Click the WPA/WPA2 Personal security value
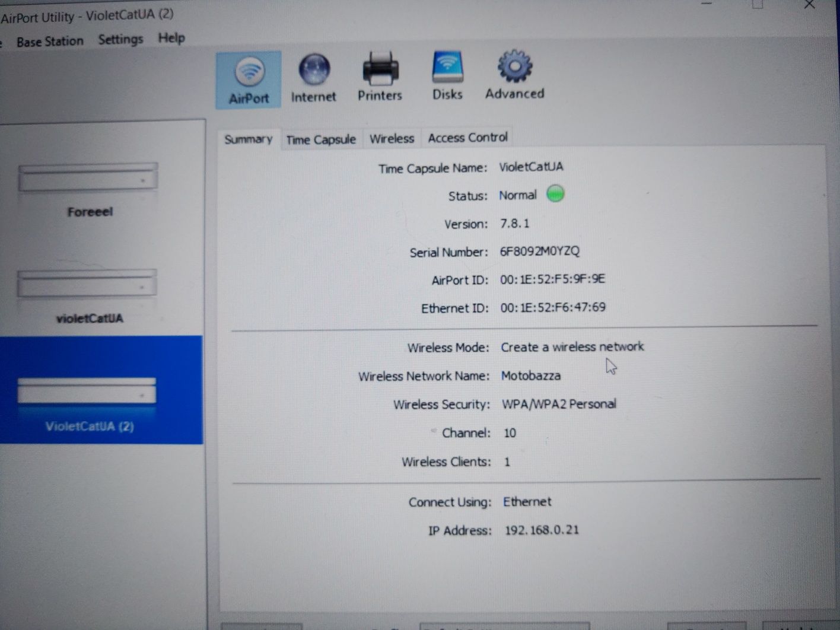The height and width of the screenshot is (630, 840). [559, 404]
